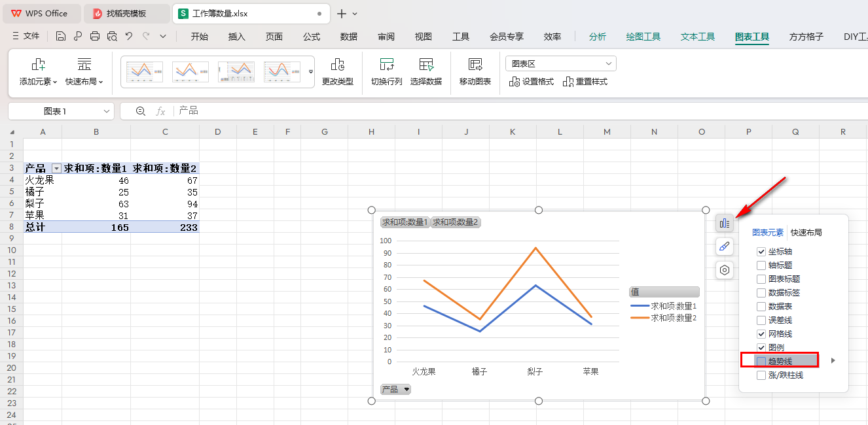Switch to the 插入 ribbon tab
The height and width of the screenshot is (425, 868).
(237, 37)
